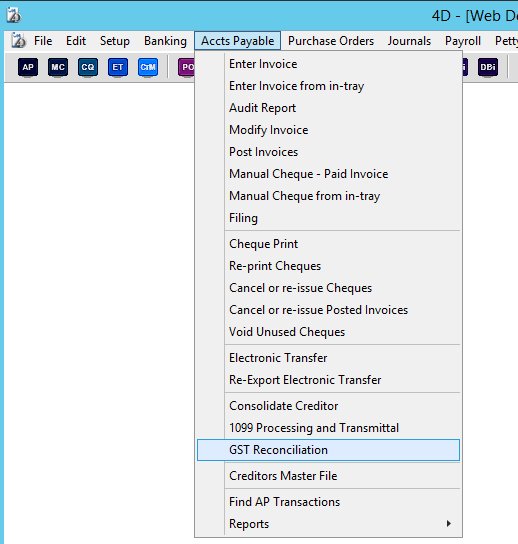The image size is (518, 544).
Task: Select Creditors Master File
Action: [x=328, y=476]
